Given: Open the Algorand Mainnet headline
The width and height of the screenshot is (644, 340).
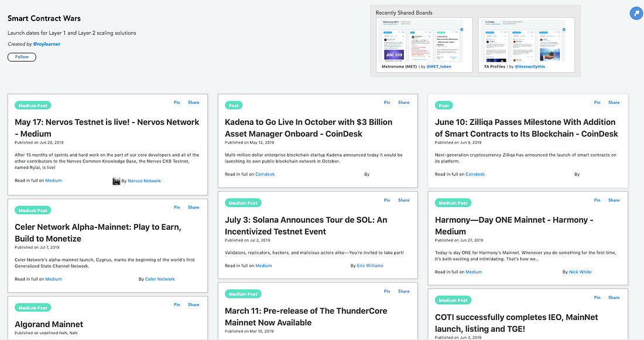Looking at the screenshot, I should pyautogui.click(x=49, y=324).
